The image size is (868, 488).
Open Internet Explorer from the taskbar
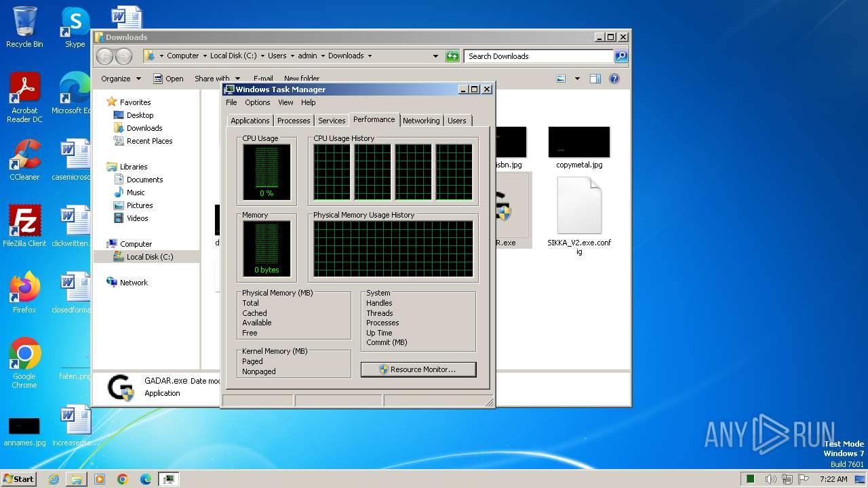(54, 479)
